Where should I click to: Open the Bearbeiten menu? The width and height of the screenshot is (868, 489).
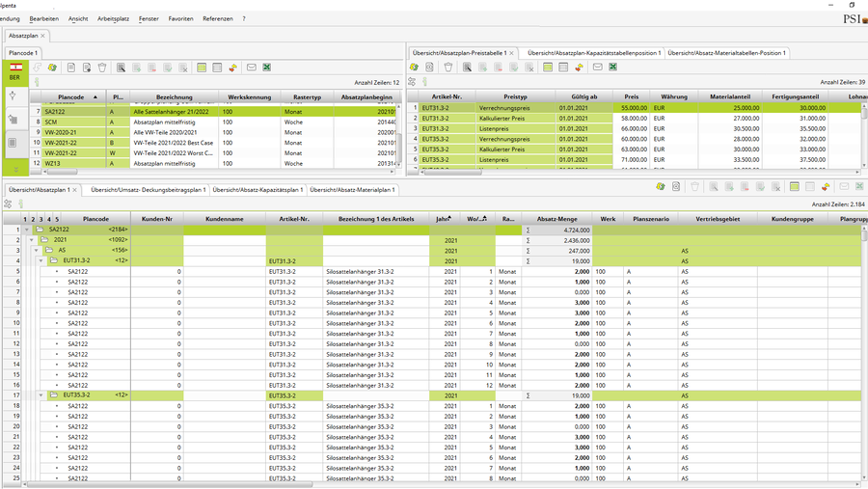coord(43,19)
